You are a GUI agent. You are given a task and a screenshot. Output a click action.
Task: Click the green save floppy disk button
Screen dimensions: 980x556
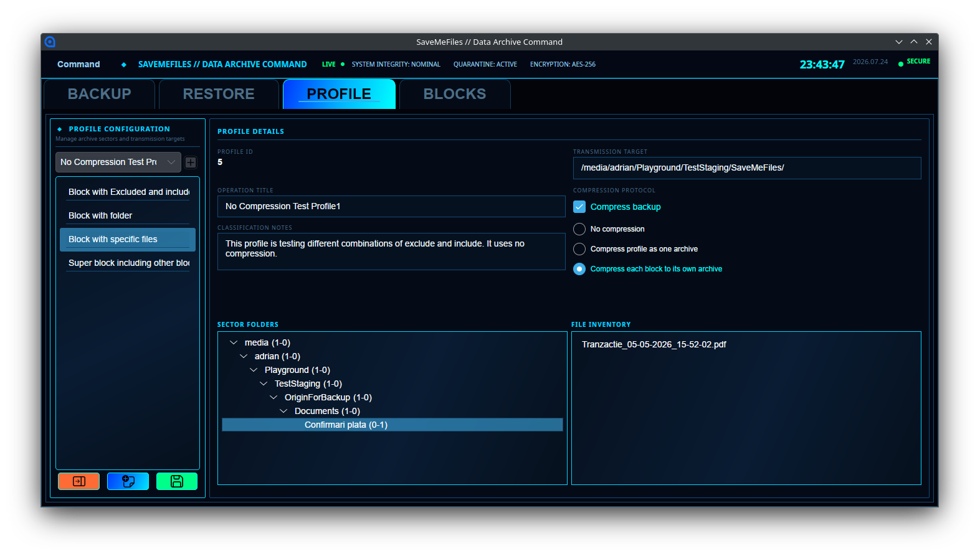(x=177, y=481)
